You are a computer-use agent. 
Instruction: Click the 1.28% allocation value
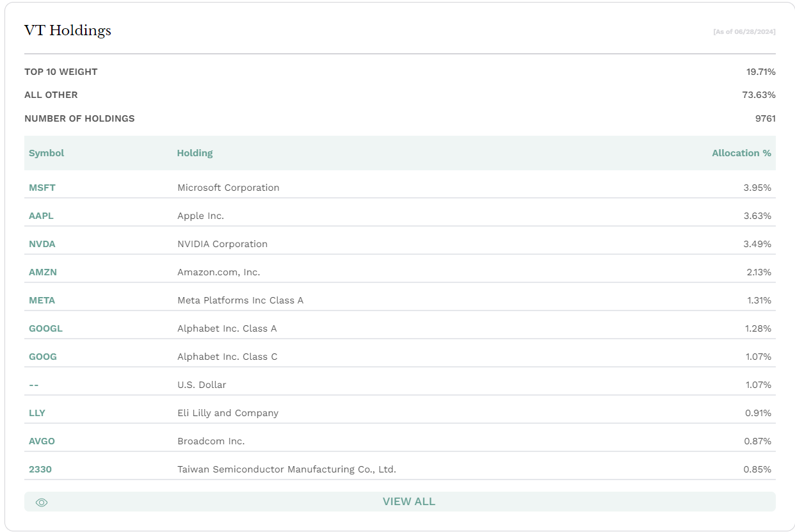point(759,328)
